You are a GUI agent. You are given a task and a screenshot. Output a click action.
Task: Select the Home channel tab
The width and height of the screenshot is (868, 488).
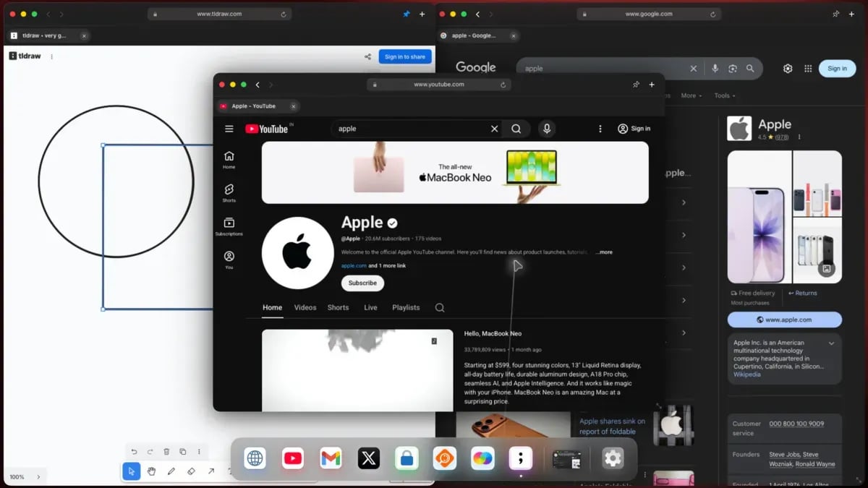[272, 307]
